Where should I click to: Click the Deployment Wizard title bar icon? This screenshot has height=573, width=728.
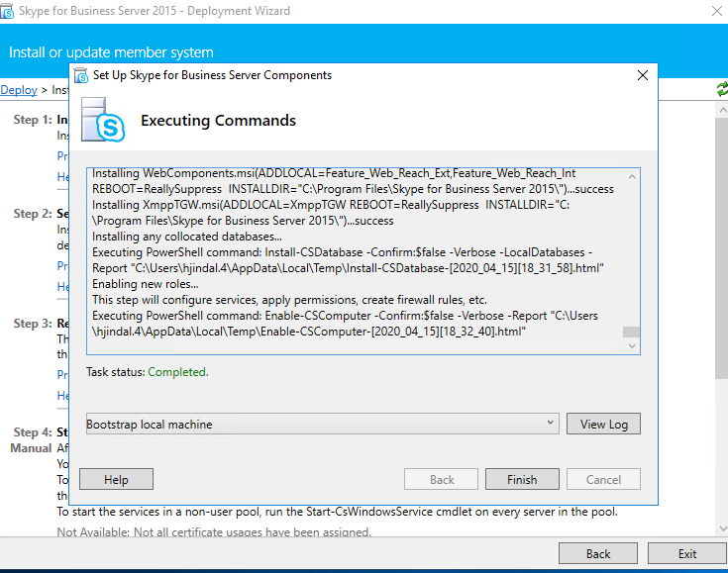(9, 11)
